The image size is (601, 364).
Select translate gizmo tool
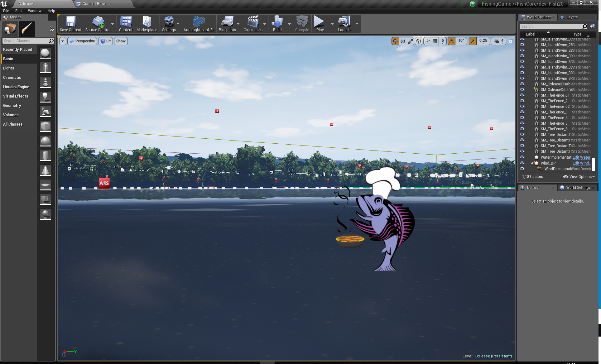pos(395,41)
